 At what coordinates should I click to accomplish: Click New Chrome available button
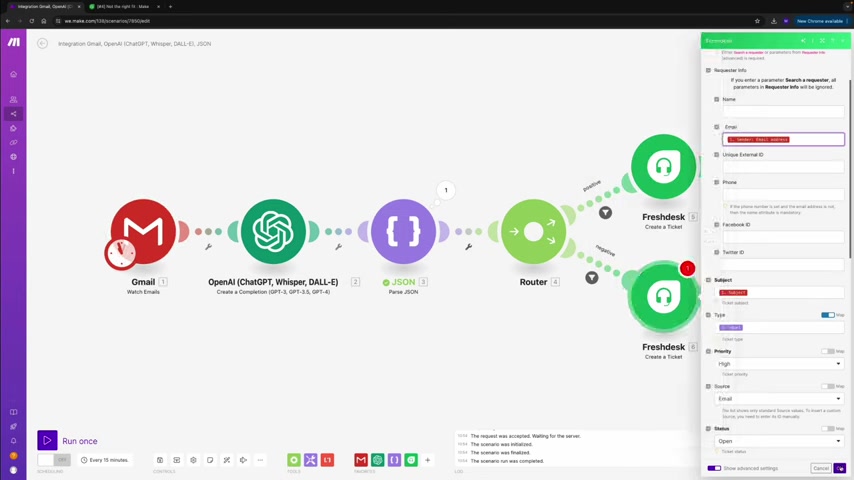pyautogui.click(x=820, y=21)
